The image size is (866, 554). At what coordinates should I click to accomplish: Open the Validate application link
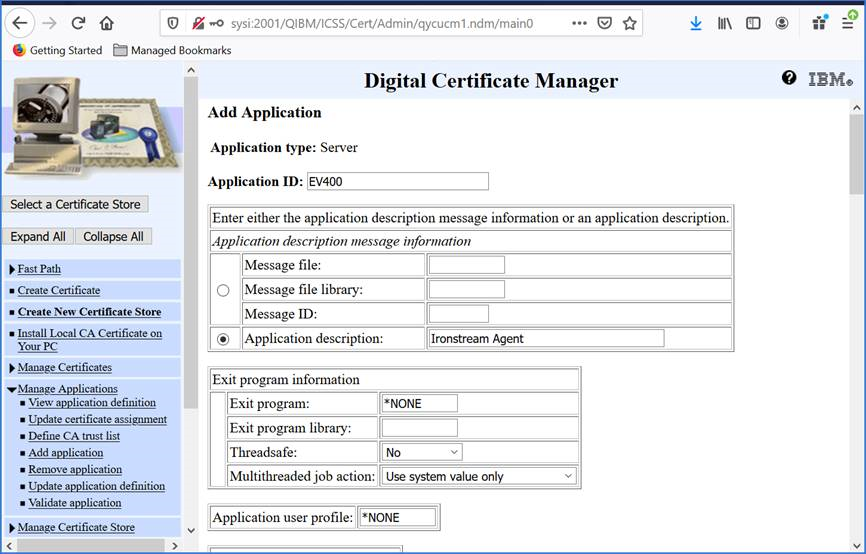[75, 503]
